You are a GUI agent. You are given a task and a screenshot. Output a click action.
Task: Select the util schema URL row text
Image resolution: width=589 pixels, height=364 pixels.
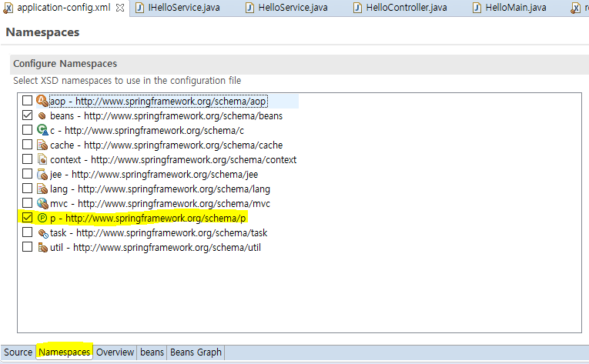(155, 248)
